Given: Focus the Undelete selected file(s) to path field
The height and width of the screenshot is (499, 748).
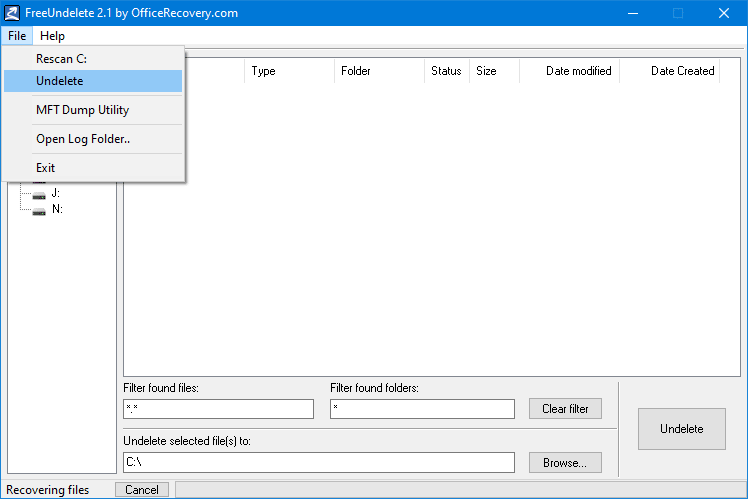Looking at the screenshot, I should coord(319,462).
